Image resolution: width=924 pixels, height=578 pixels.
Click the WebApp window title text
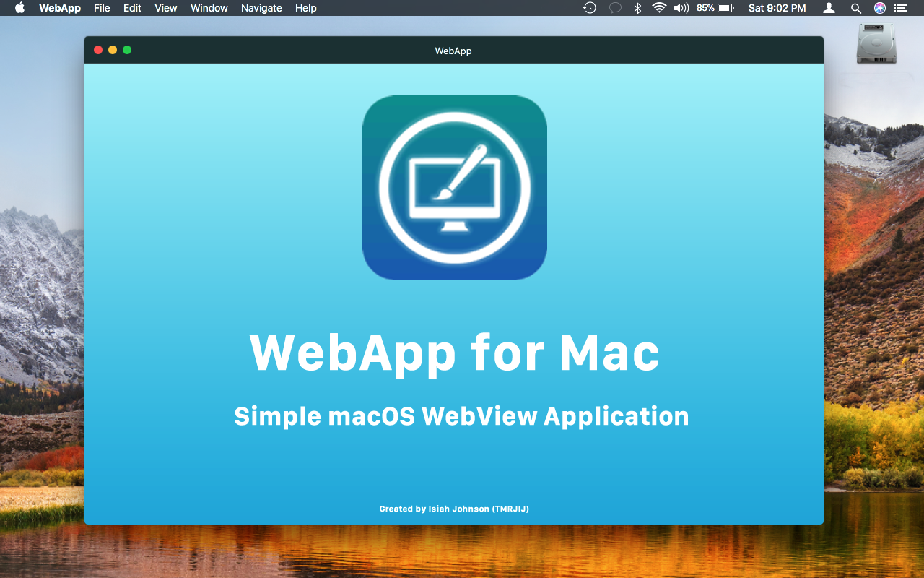coord(453,51)
